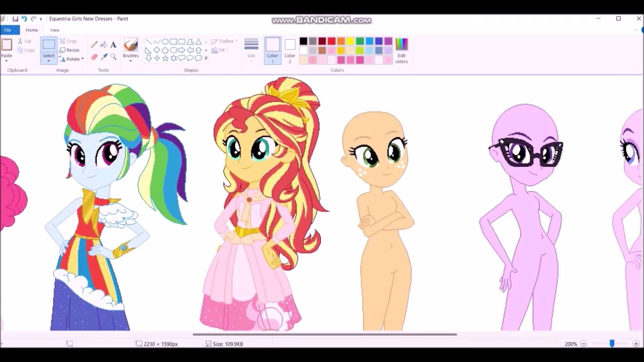
Task: Select the Magnifier tool
Action: coord(113,57)
